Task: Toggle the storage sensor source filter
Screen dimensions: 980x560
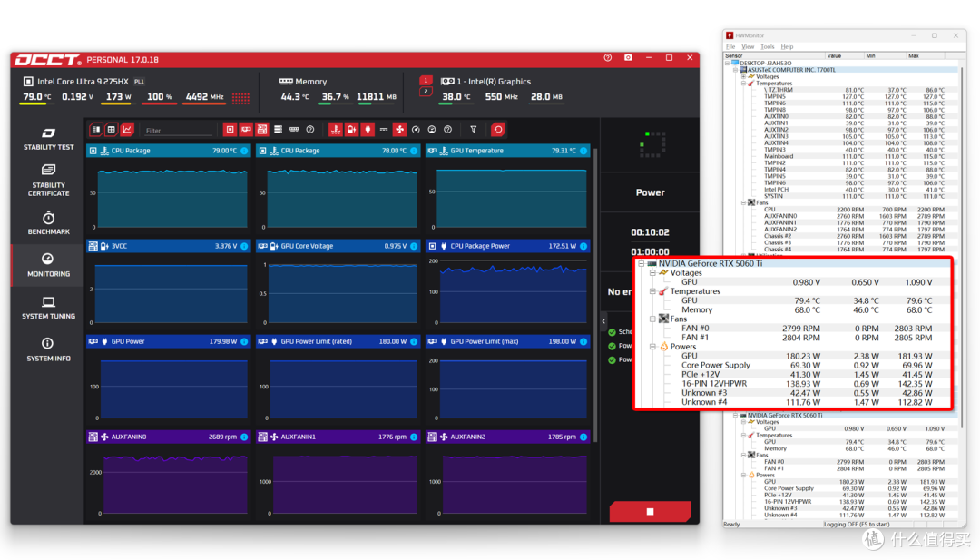Action: pos(279,130)
